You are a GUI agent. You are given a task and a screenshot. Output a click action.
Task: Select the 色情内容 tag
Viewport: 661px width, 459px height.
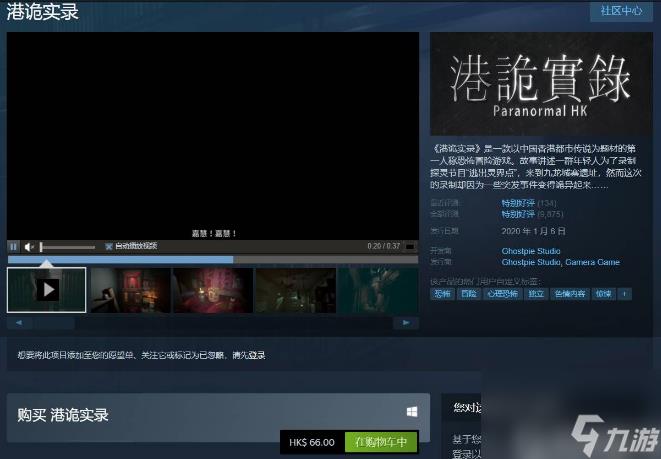pyautogui.click(x=570, y=294)
